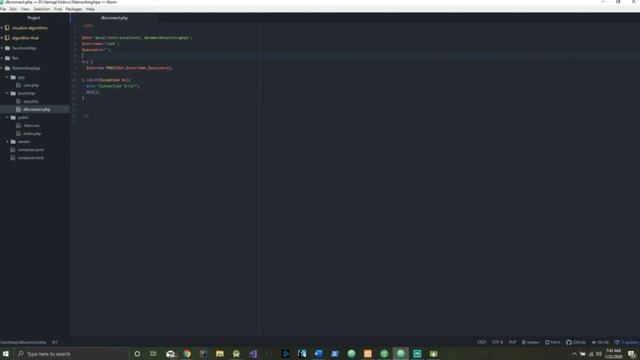This screenshot has height=360, width=640.
Task: Click the dbconnect.php file icon in tree
Action: [18, 109]
